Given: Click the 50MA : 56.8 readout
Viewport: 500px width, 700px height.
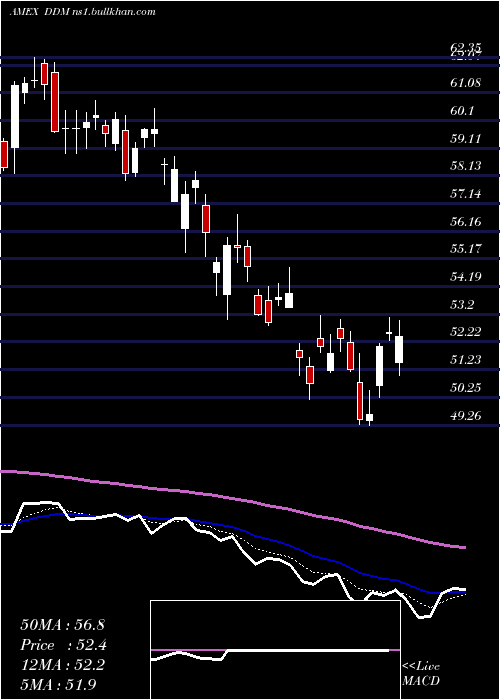Looking at the screenshot, I should [x=62, y=625].
